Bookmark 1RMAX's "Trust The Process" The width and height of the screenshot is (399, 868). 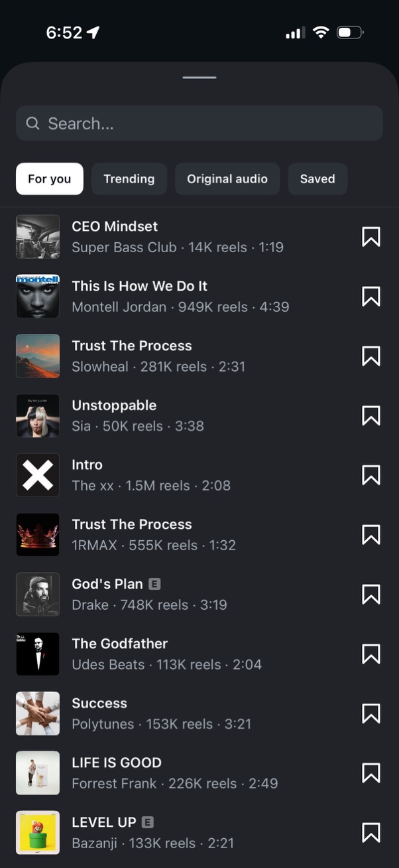point(370,535)
